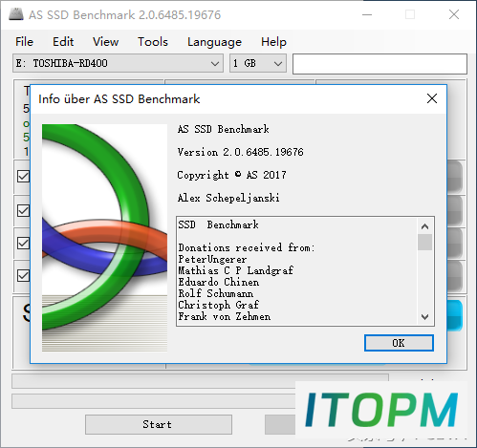The image size is (477, 448).
Task: Open the File menu
Action: 24,42
